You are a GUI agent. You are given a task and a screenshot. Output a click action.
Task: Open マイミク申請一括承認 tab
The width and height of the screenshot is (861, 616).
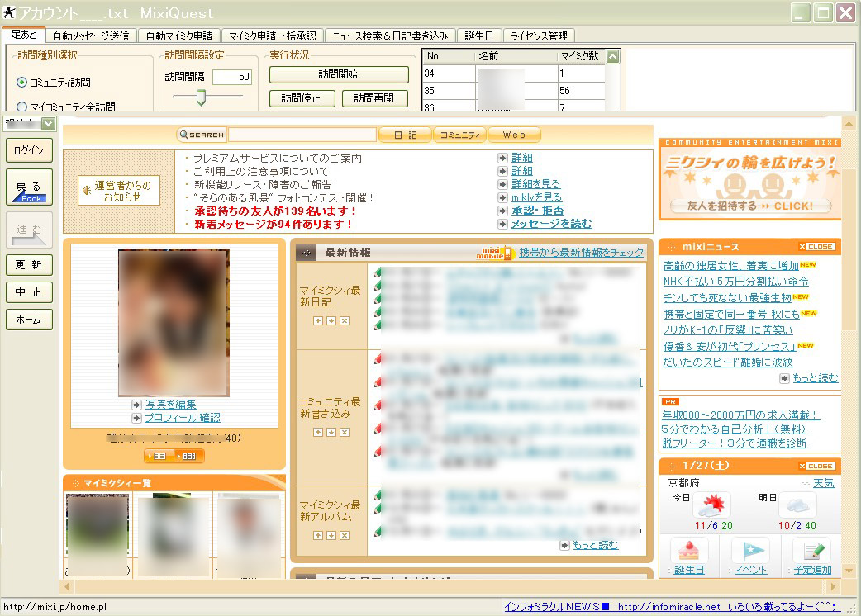273,36
